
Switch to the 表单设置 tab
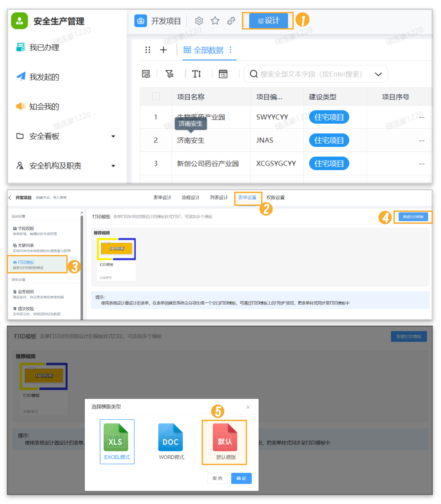pos(247,198)
